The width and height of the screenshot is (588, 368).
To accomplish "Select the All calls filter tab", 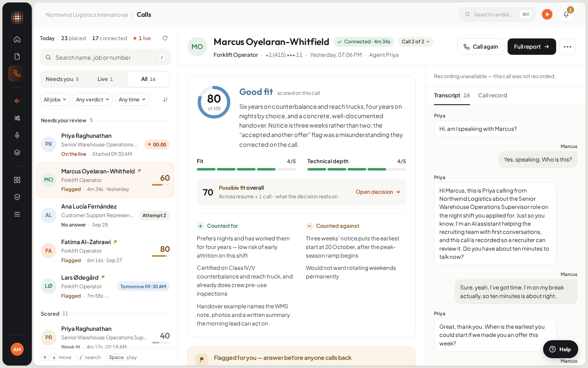I will (x=148, y=79).
